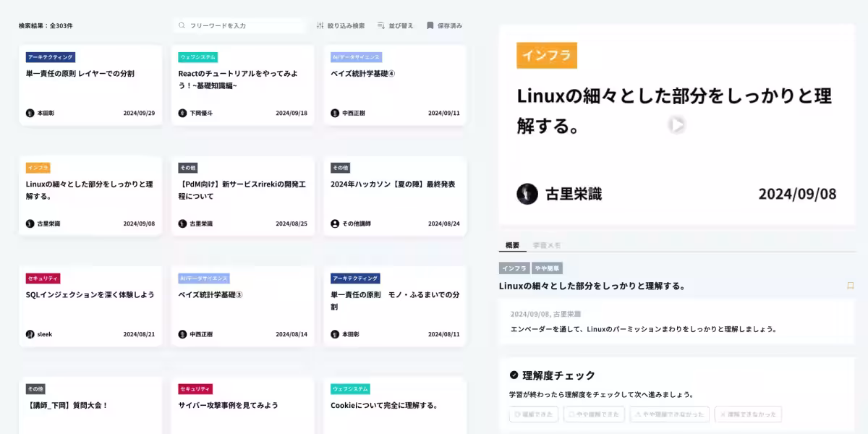
Task: Click the checkmark icon on 理解度チェック heading
Action: coord(513,375)
